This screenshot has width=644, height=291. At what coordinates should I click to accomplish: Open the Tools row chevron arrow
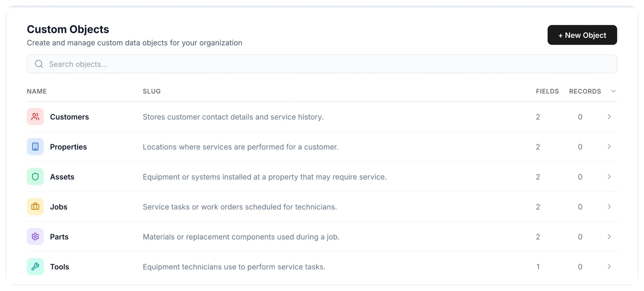point(609,266)
